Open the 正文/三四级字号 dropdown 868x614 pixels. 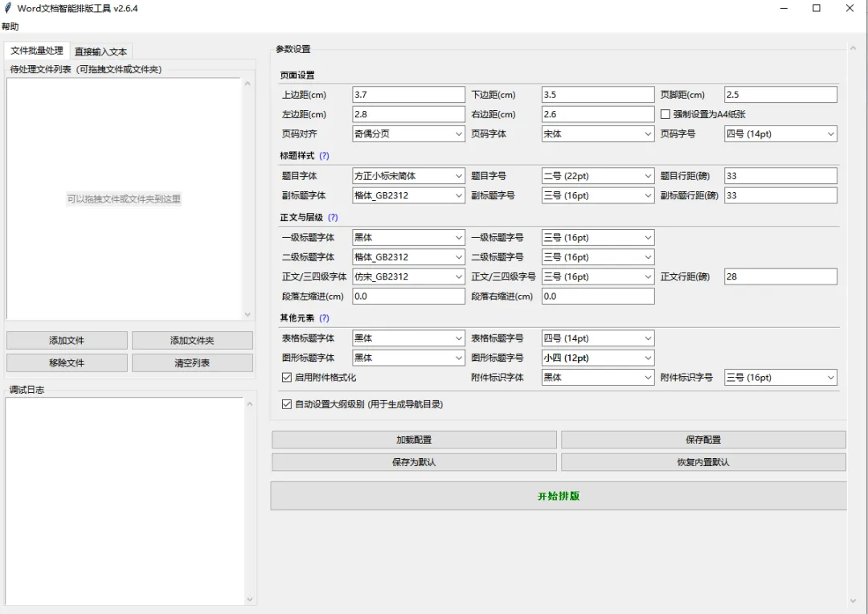click(598, 276)
